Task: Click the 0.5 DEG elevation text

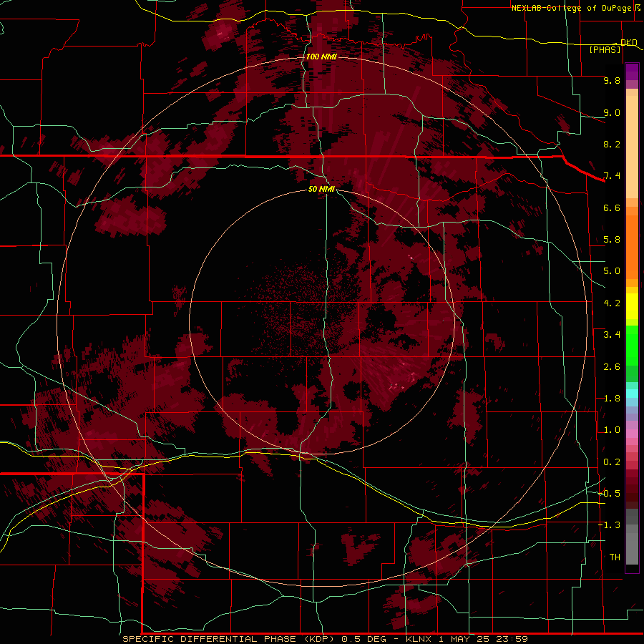Action: pos(364,639)
